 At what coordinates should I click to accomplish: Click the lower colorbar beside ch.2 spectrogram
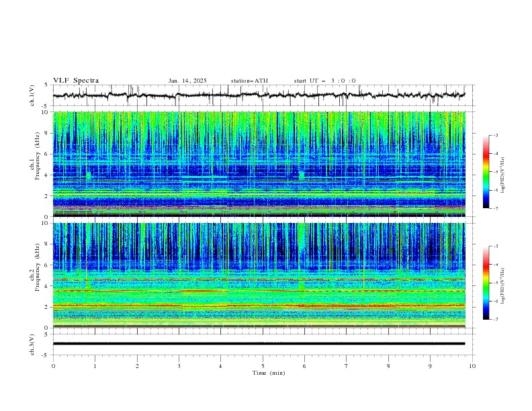click(x=486, y=283)
